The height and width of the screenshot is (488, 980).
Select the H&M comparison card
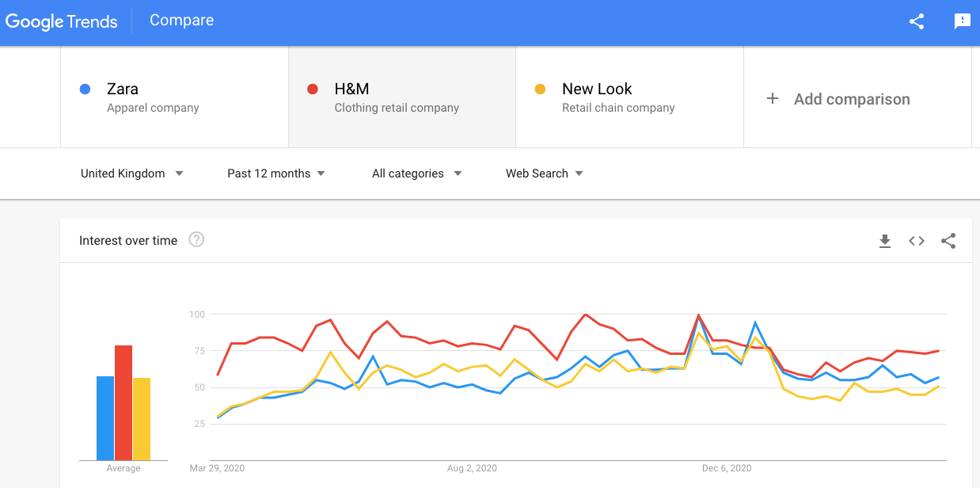[x=402, y=97]
